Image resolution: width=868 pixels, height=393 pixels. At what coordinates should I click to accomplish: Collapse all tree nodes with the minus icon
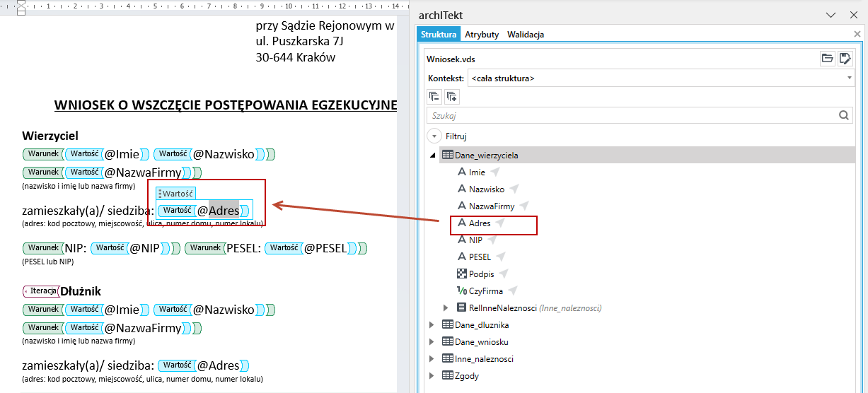point(434,96)
